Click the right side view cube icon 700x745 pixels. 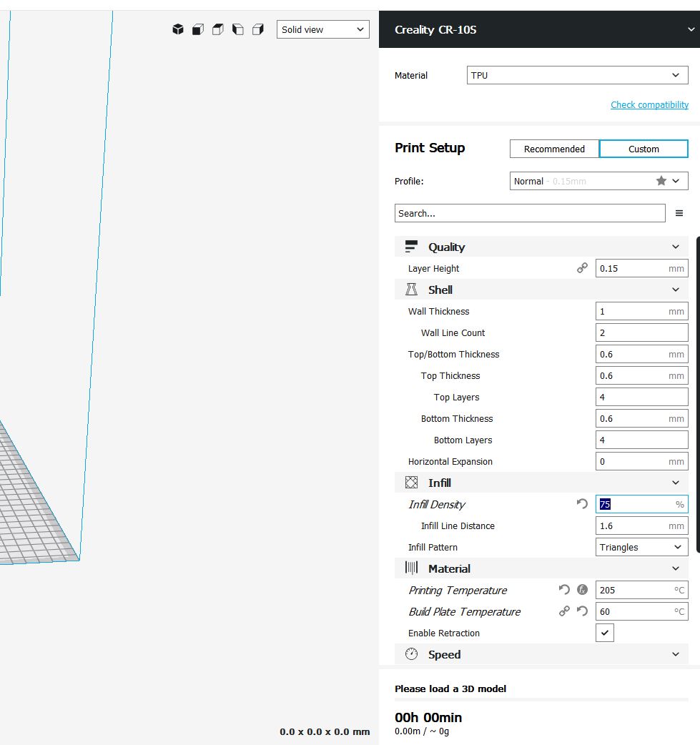click(258, 29)
